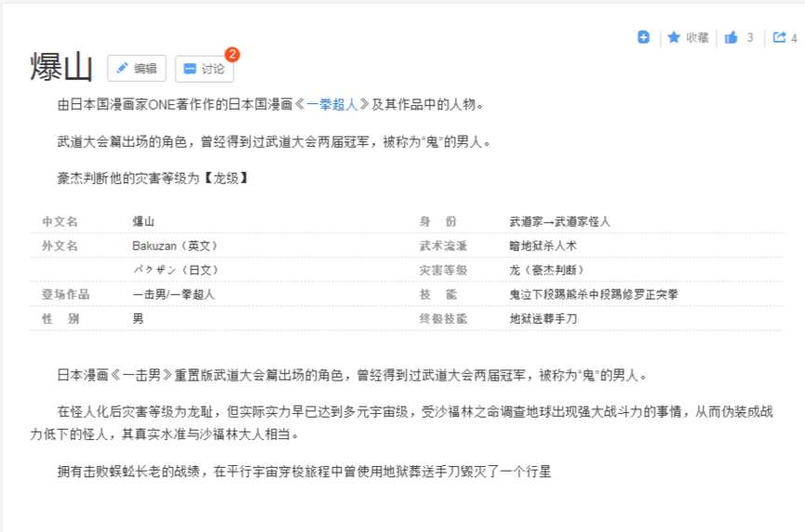The width and height of the screenshot is (805, 532).
Task: Click the share count 4
Action: click(794, 38)
